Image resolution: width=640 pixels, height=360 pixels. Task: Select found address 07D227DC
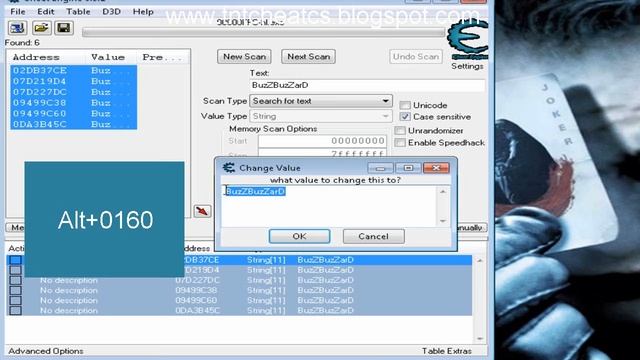[40, 92]
